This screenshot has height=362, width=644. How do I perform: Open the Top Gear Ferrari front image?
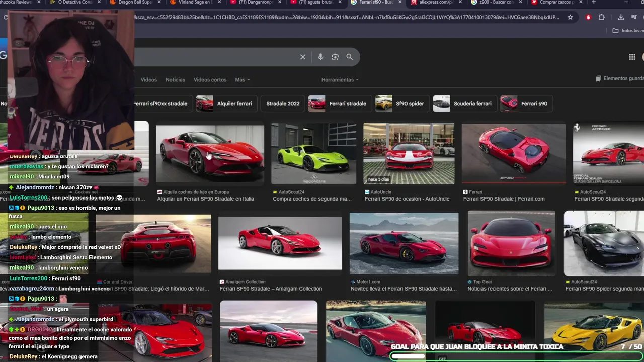[511, 243]
